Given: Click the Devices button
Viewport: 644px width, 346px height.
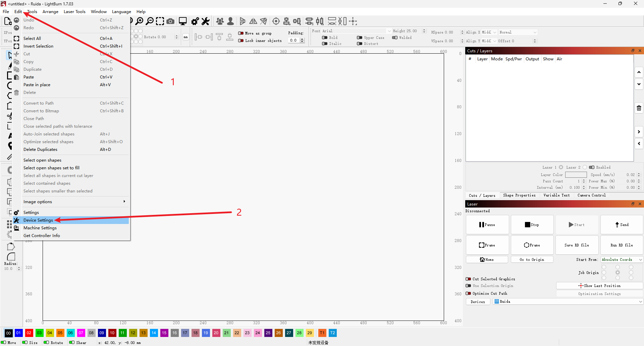Looking at the screenshot, I should click(x=478, y=302).
